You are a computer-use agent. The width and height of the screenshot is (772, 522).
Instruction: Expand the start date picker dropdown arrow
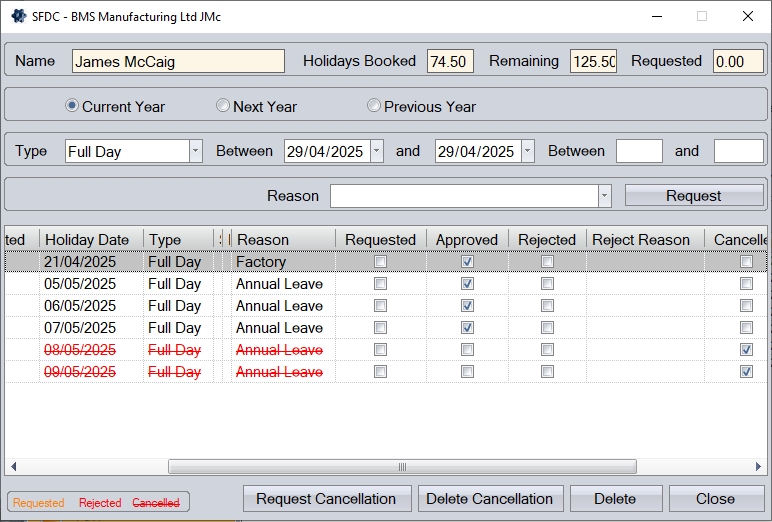[x=376, y=151]
